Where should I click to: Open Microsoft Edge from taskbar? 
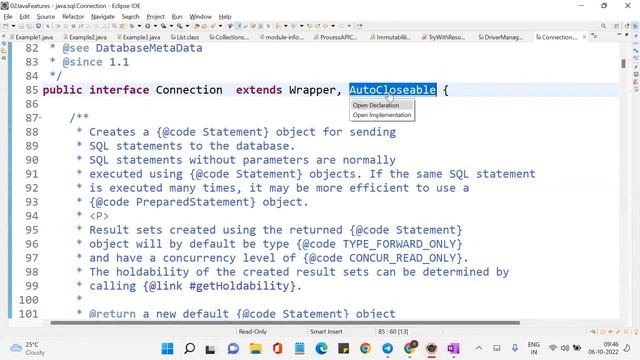coord(322,349)
